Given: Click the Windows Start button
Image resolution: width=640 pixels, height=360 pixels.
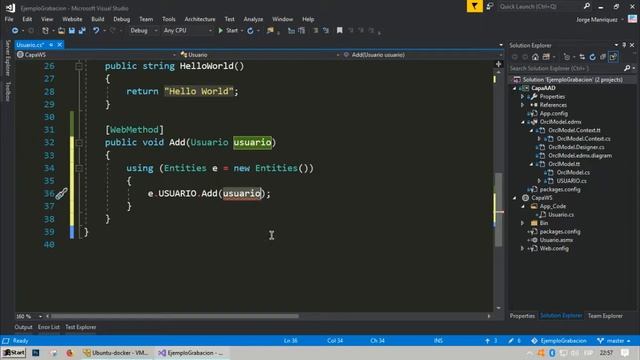Looking at the screenshot, I should click(x=13, y=353).
